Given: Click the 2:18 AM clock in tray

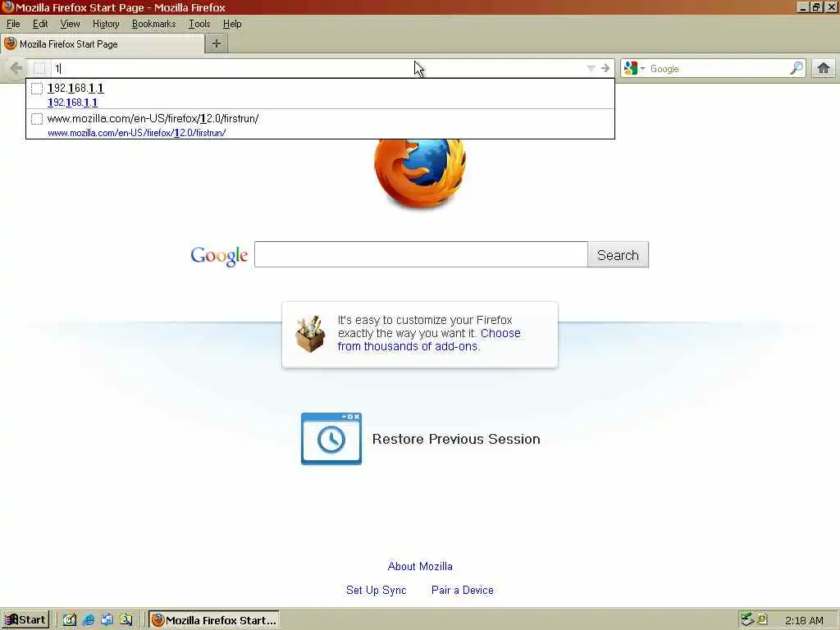Looking at the screenshot, I should pos(804,620).
